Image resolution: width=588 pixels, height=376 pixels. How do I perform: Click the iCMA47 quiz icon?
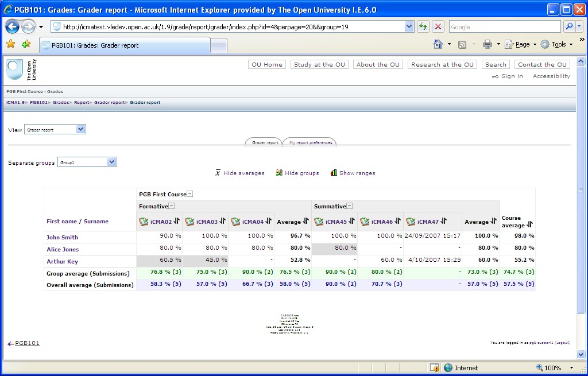[x=411, y=222]
